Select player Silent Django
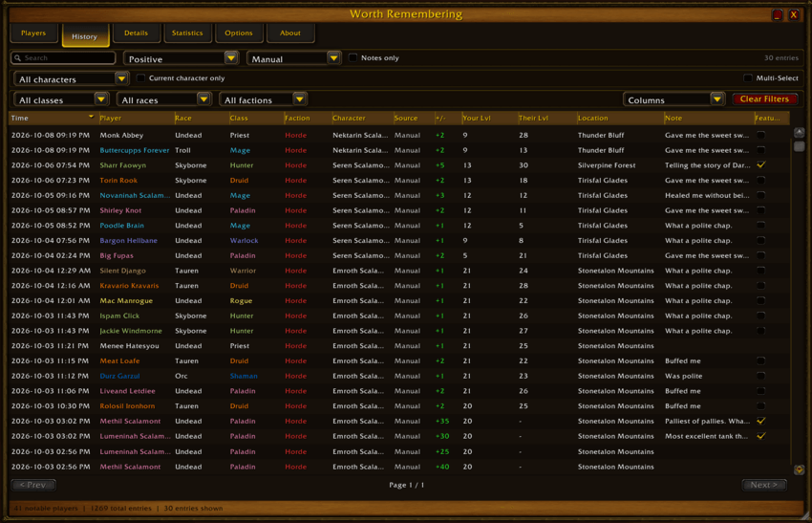 [x=122, y=271]
